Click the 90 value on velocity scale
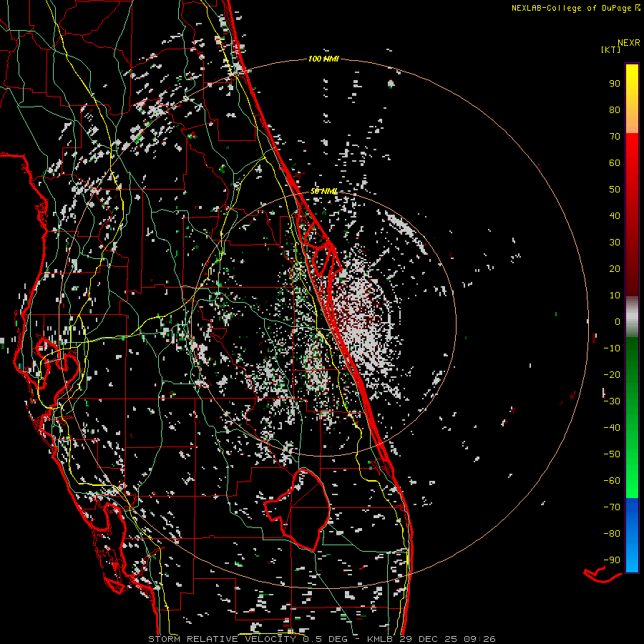The image size is (644, 644). tap(614, 83)
